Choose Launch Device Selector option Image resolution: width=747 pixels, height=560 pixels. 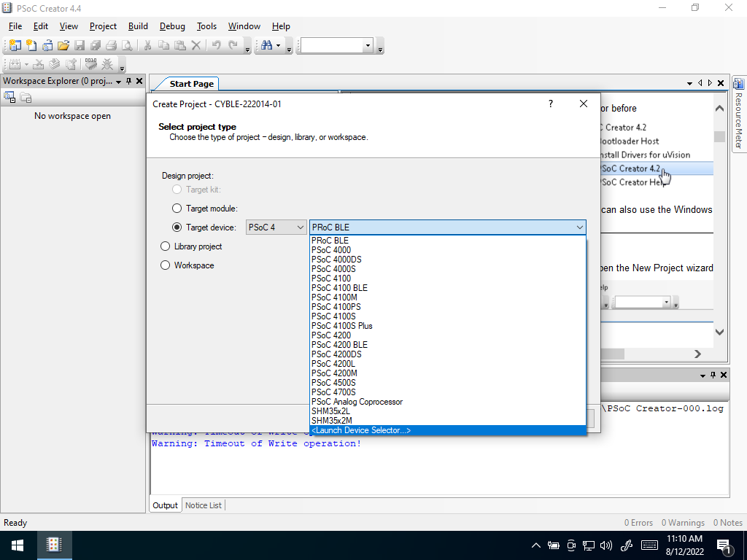(447, 430)
